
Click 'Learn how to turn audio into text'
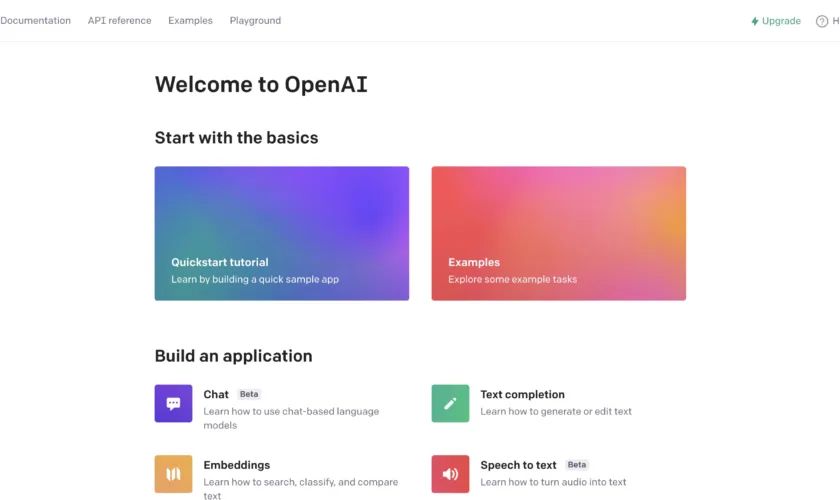(x=553, y=482)
